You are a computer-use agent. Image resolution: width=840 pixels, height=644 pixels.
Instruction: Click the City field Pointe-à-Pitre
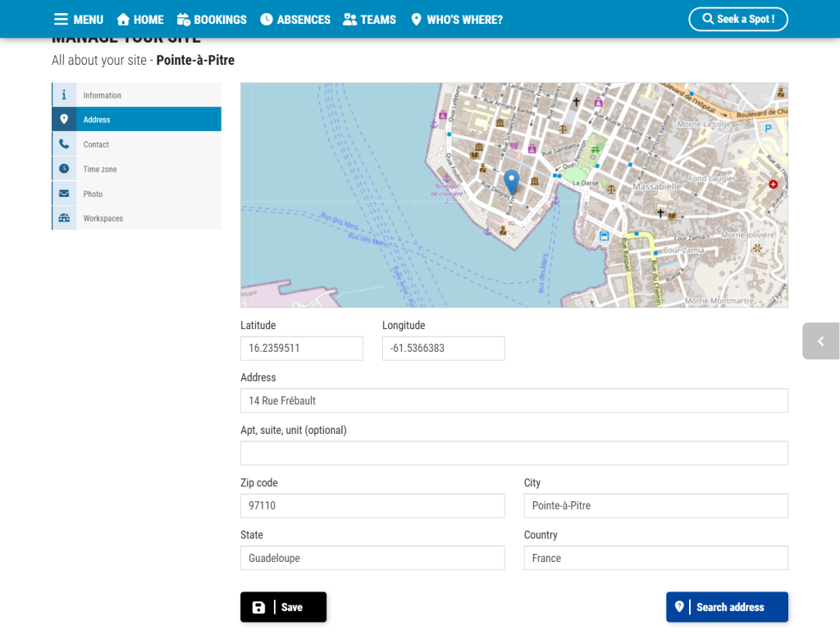coord(655,505)
